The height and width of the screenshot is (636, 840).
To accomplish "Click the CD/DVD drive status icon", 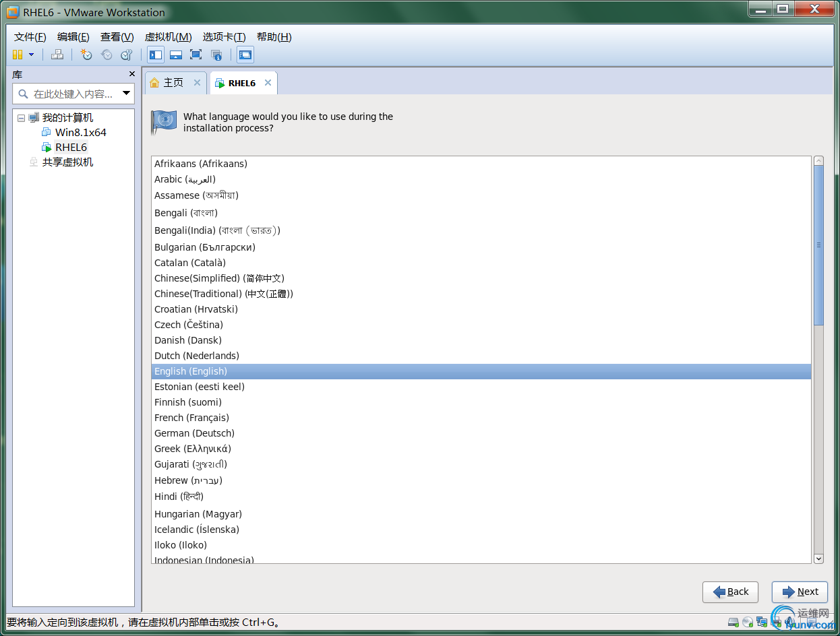I will [x=748, y=622].
